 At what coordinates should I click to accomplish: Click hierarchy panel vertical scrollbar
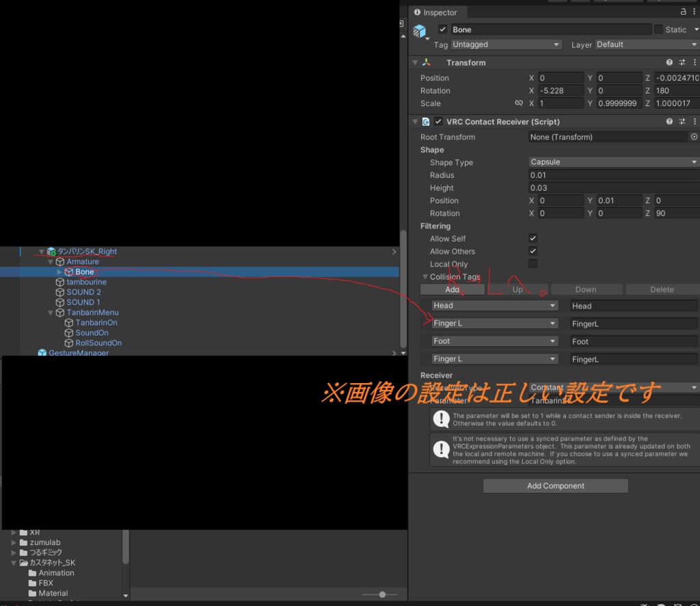(x=403, y=289)
